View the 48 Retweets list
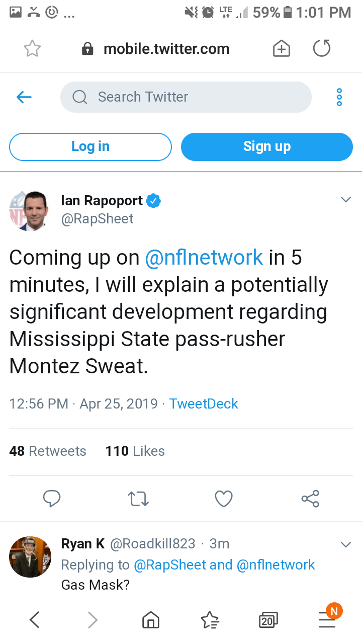The width and height of the screenshot is (362, 644). pyautogui.click(x=48, y=451)
